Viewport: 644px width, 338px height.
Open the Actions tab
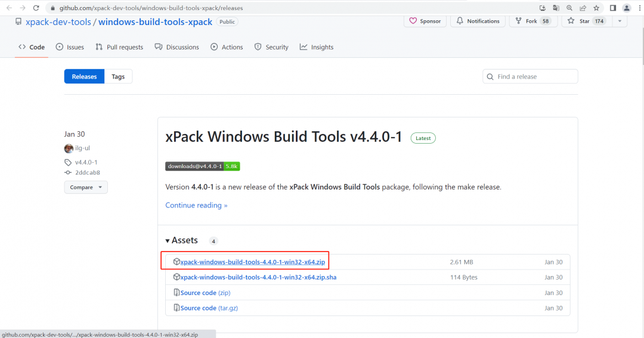click(227, 47)
